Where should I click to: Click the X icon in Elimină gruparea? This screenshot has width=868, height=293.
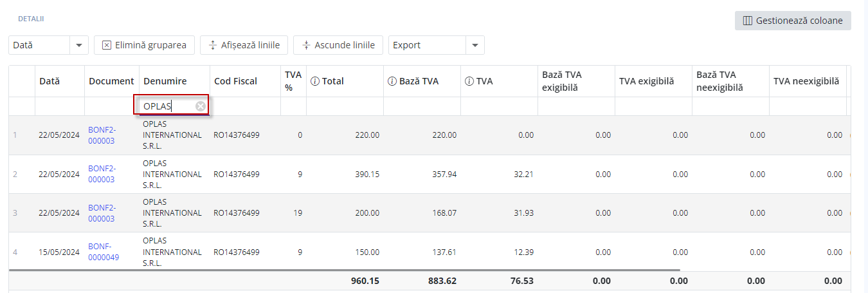click(x=107, y=45)
